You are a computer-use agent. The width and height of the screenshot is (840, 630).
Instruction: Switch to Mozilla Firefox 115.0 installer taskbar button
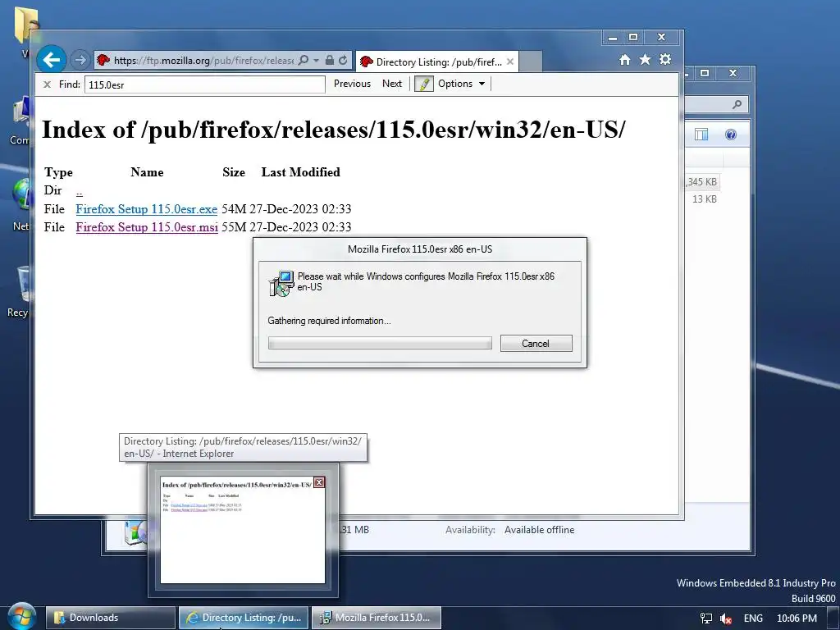(x=376, y=618)
